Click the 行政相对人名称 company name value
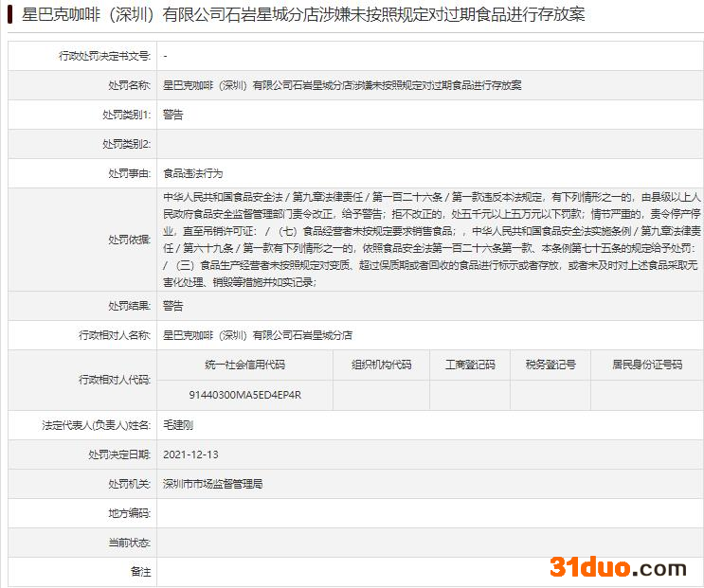The width and height of the screenshot is (704, 588). (x=258, y=335)
